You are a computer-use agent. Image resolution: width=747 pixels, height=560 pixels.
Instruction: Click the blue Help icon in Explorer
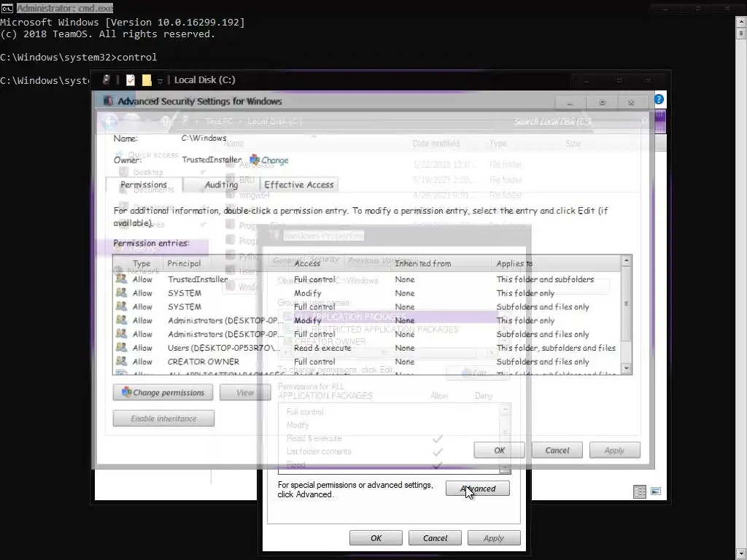659,99
